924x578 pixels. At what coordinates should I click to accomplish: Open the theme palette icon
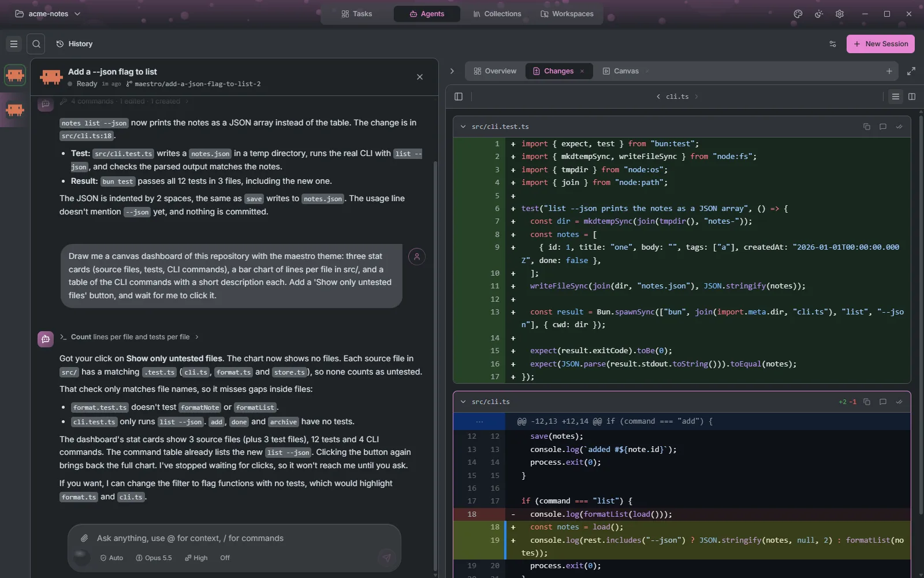798,14
